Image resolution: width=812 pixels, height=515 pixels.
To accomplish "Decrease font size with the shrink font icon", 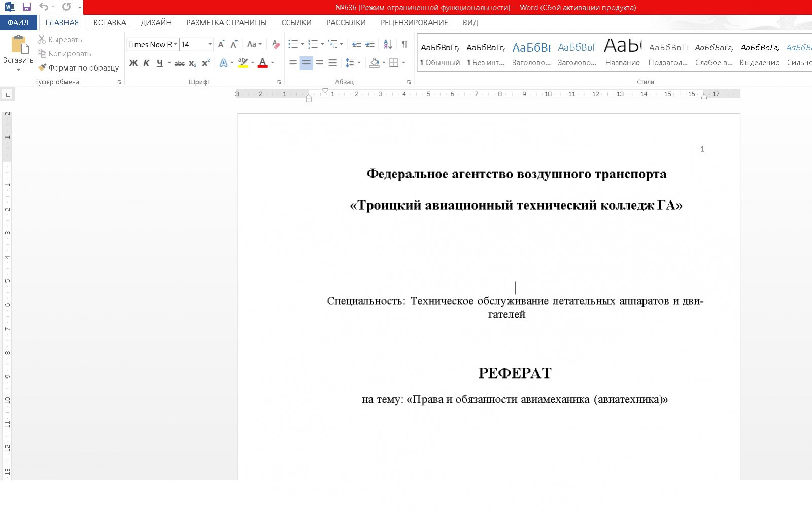I will (x=234, y=45).
